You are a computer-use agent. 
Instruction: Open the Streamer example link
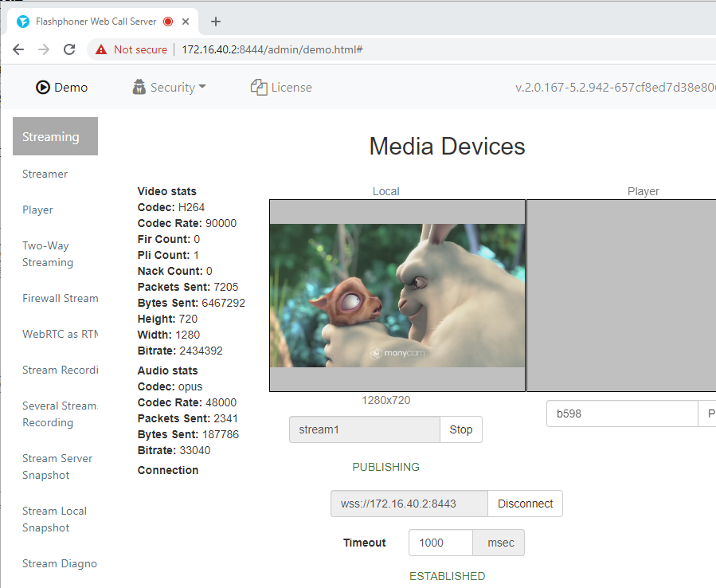click(45, 174)
